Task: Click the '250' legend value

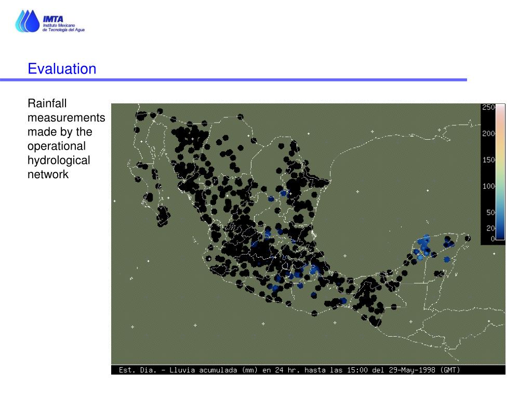Action: [488, 107]
